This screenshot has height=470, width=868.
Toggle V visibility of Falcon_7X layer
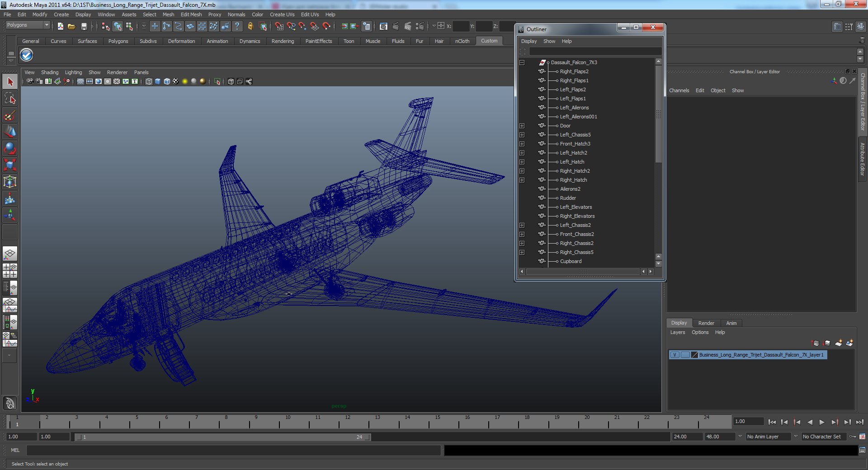[675, 355]
